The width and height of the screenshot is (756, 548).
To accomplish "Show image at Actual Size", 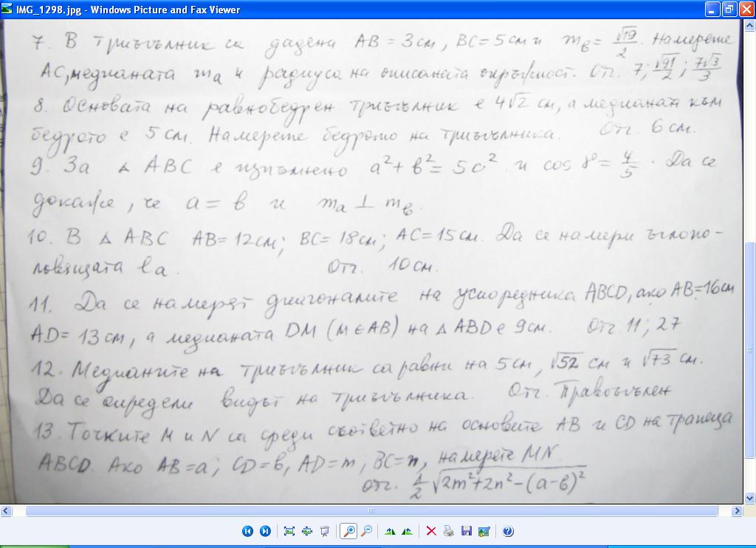I will coord(307,531).
